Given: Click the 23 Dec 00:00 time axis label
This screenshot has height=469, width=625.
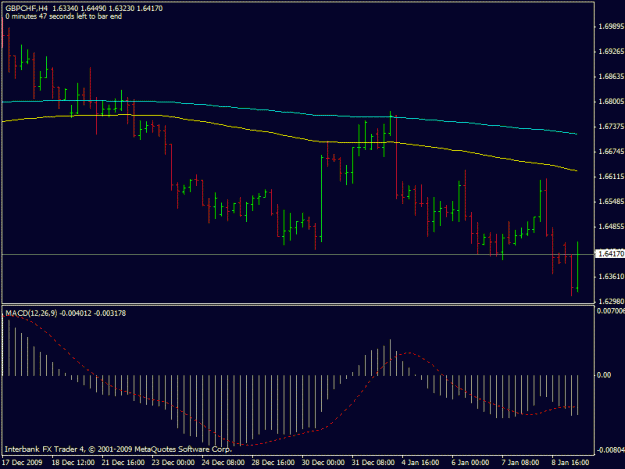Looking at the screenshot, I should point(173,463).
